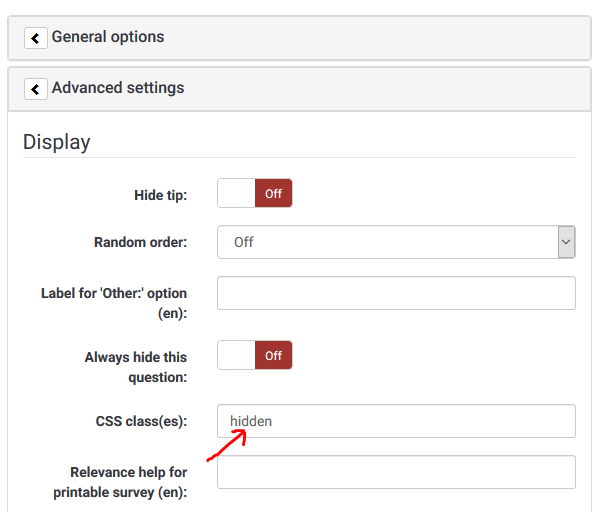Collapse the Advanced settings panel title
The image size is (600, 512).
118,88
